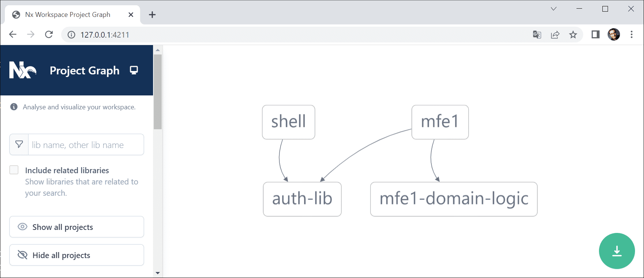Image resolution: width=644 pixels, height=278 pixels.
Task: Expand the tab search chevron
Action: pos(554,9)
